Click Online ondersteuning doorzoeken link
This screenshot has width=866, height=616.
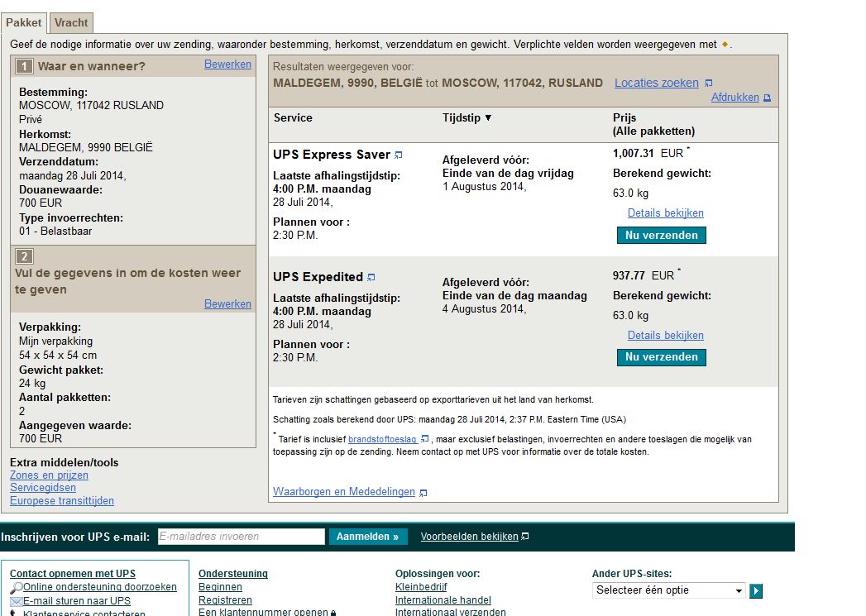click(x=100, y=587)
